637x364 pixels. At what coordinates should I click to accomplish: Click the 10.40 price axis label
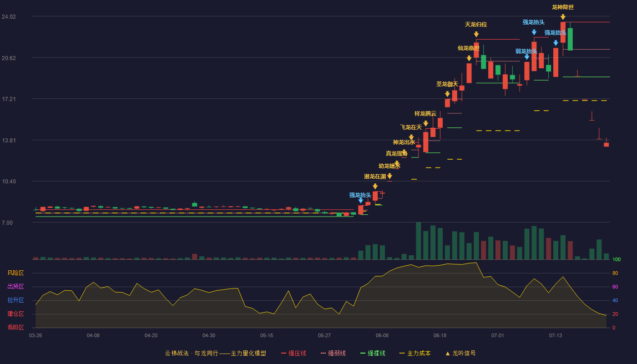(x=9, y=182)
